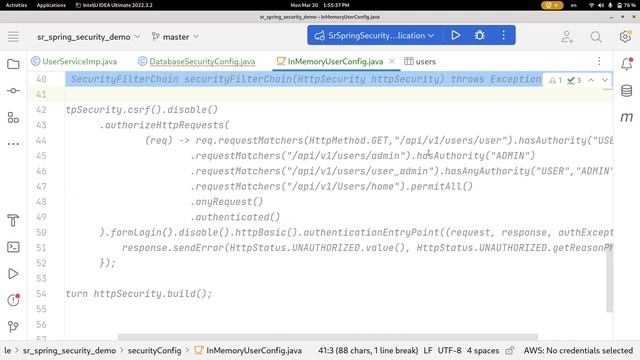Click the securityConfig breadcrumb
This screenshot has height=360, width=640.
point(154,351)
